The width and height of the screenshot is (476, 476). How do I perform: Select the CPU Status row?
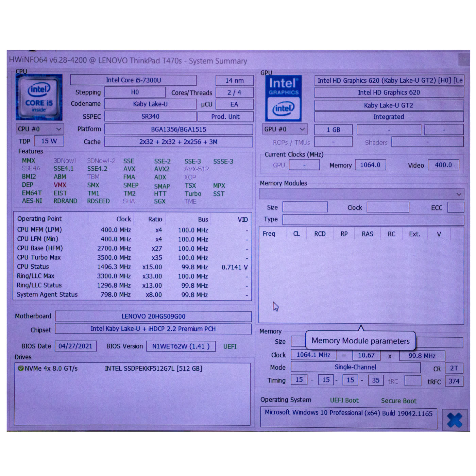click(133, 267)
